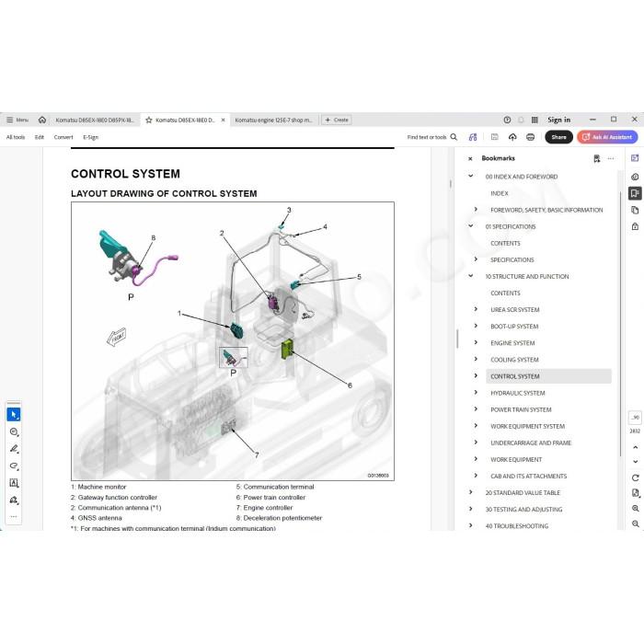
Task: Switch to Komatsu engine 125E-7 shop manual tab
Action: click(x=273, y=120)
